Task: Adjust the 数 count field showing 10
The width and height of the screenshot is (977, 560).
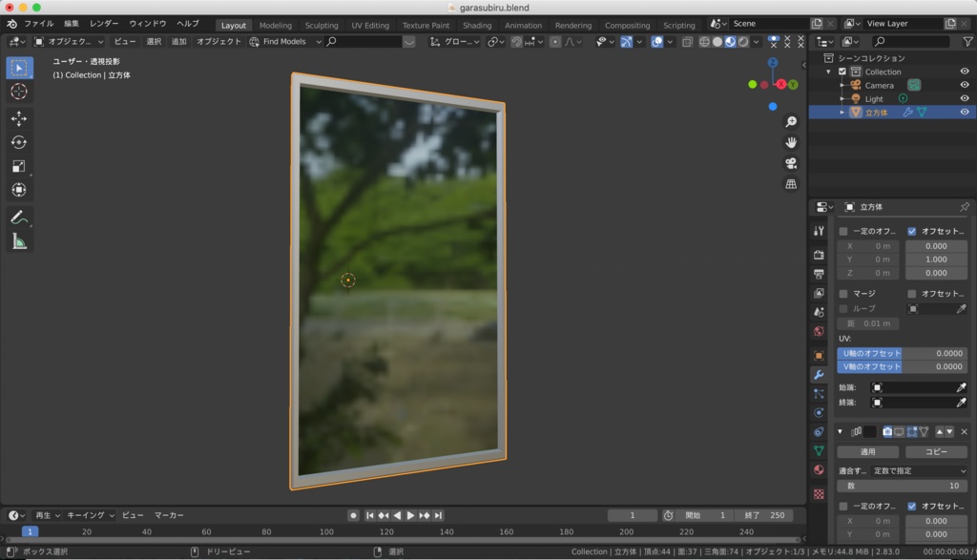Action: (903, 486)
